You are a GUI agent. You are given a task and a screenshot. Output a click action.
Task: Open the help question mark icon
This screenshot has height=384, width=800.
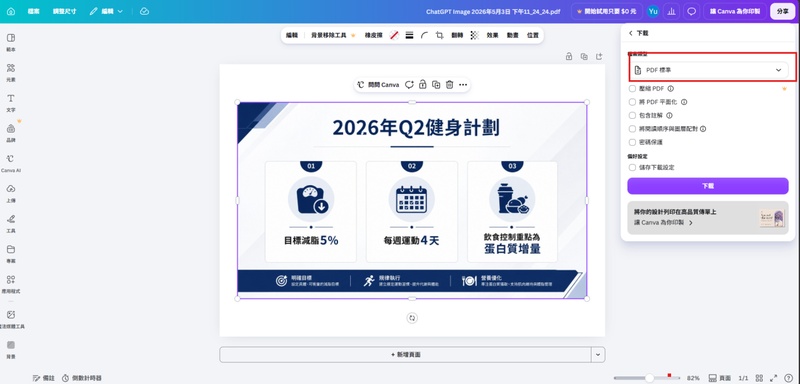[x=789, y=378]
